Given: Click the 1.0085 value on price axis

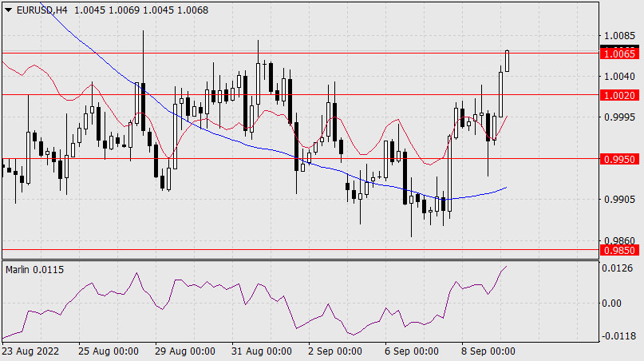Looking at the screenshot, I should pyautogui.click(x=620, y=36).
